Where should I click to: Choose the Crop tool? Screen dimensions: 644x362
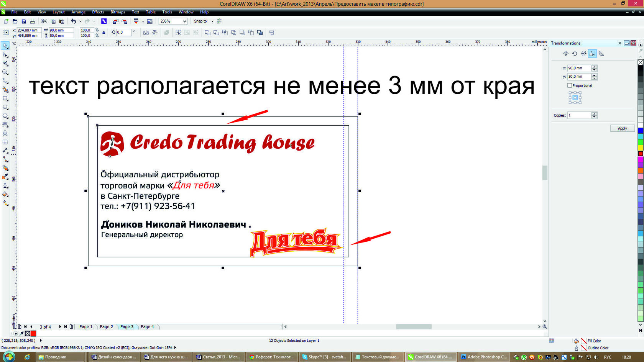(5, 64)
